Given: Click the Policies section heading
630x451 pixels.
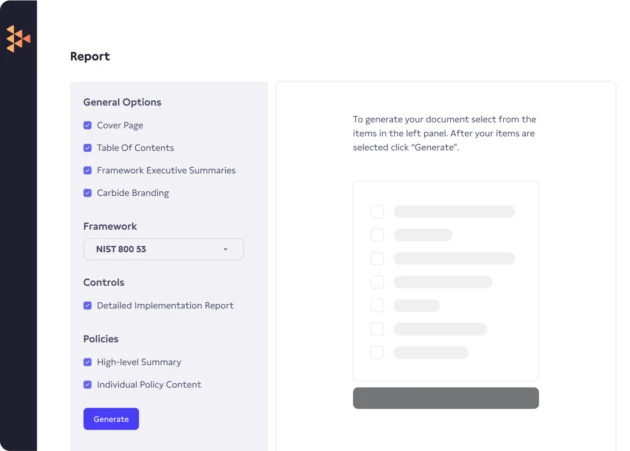Looking at the screenshot, I should click(x=103, y=340).
